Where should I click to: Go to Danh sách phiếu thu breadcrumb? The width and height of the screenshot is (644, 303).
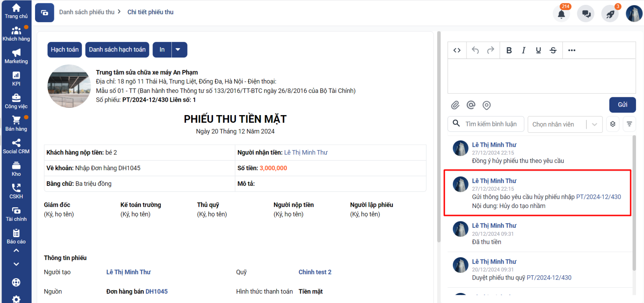(x=87, y=12)
